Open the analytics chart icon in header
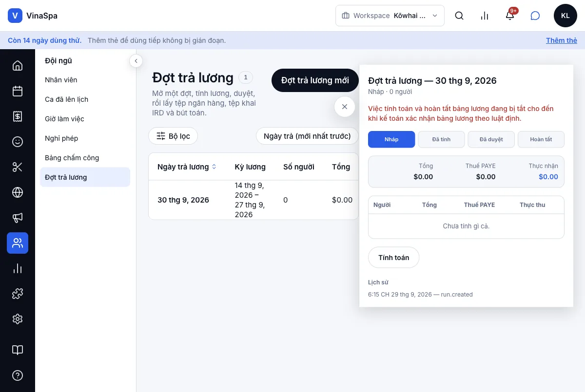Image resolution: width=585 pixels, height=392 pixels. point(485,16)
